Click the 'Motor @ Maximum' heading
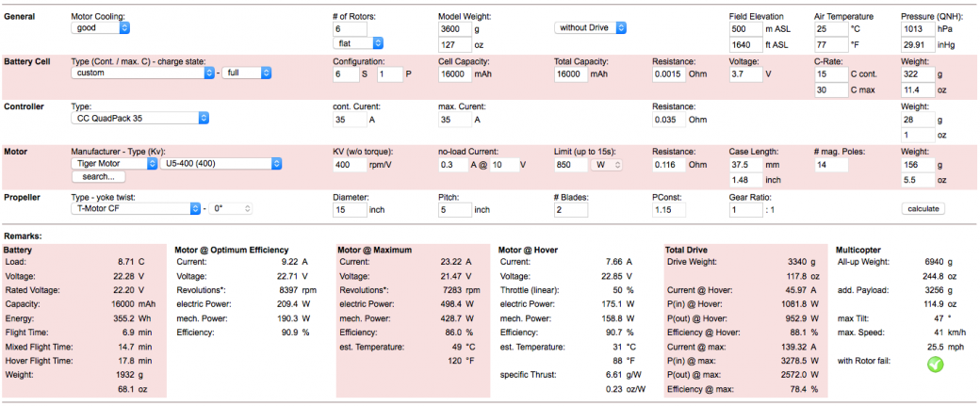 click(375, 250)
